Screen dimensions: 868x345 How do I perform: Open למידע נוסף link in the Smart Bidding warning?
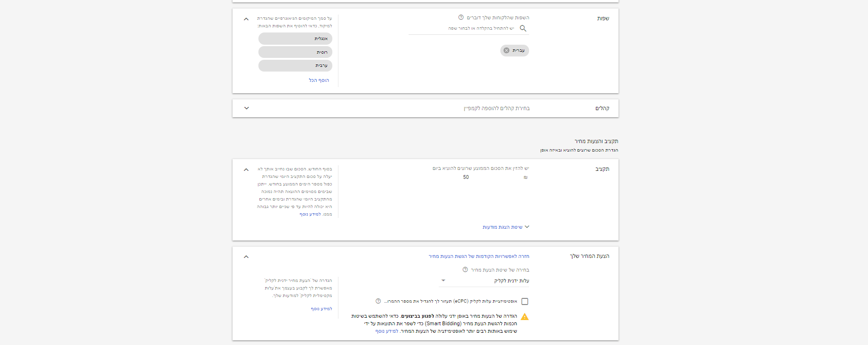386,331
